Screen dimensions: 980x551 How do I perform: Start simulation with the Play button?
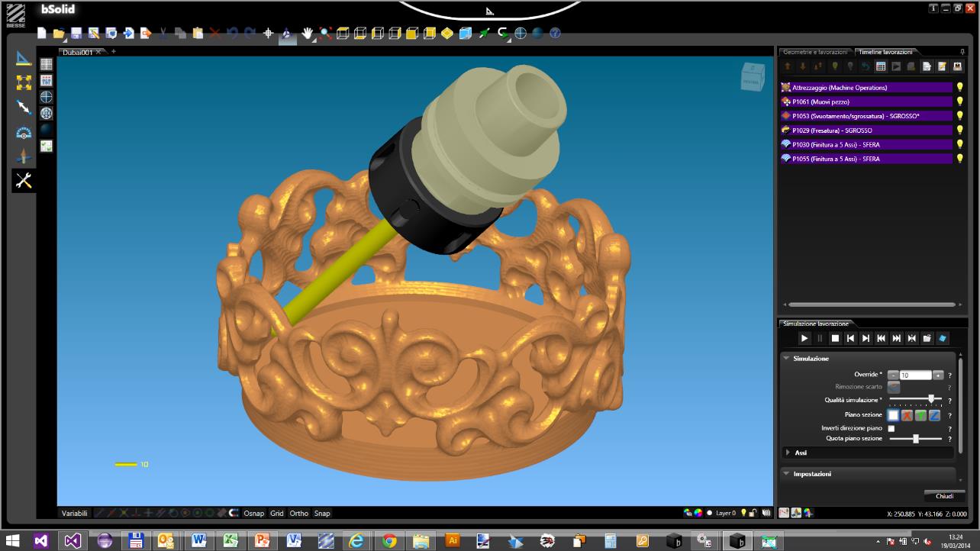tap(804, 337)
